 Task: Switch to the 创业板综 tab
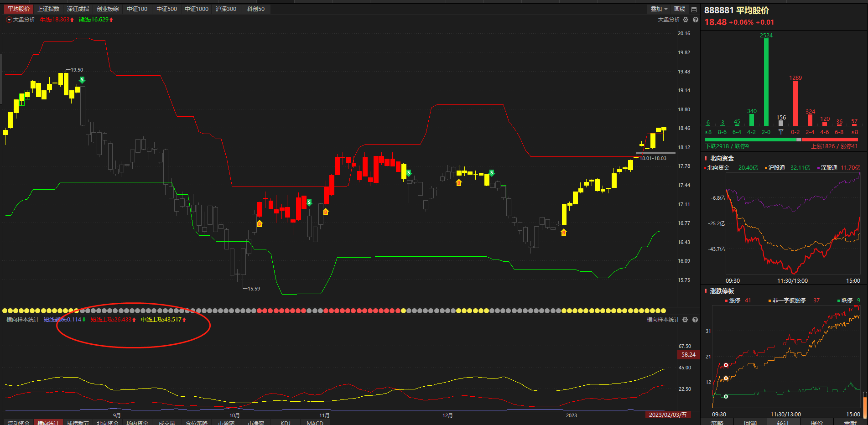pyautogui.click(x=108, y=9)
